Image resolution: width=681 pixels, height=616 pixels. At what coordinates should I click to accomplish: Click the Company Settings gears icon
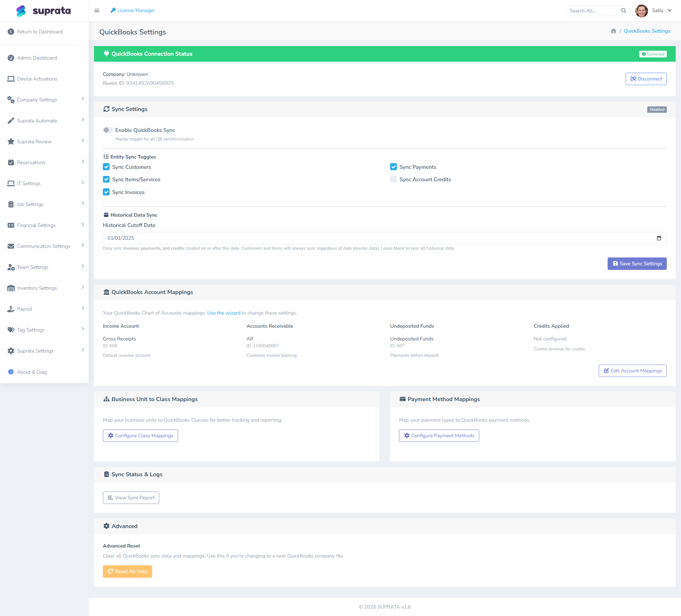tap(11, 100)
